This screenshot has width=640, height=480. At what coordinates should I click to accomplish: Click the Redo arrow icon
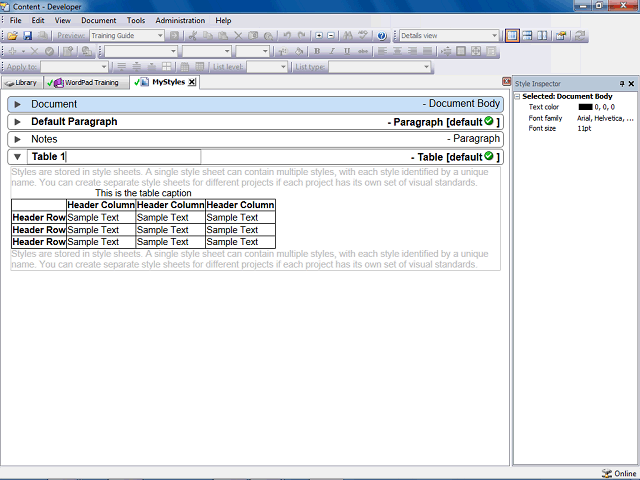tap(302, 36)
